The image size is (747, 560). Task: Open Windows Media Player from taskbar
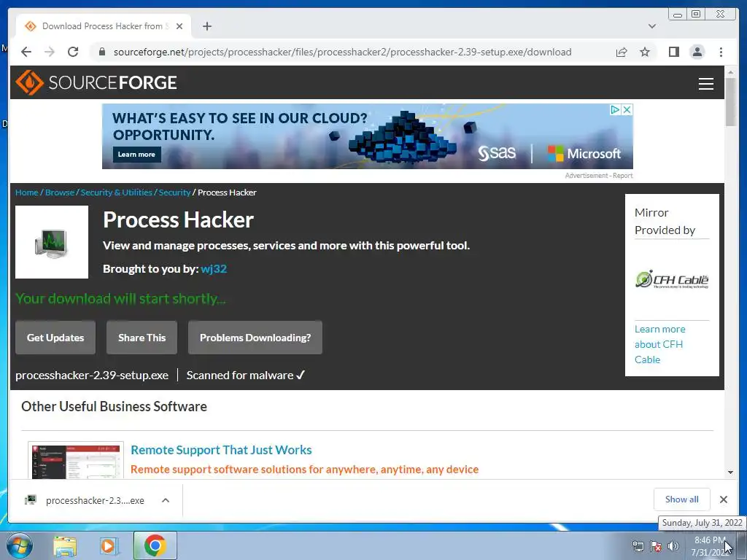pyautogui.click(x=109, y=546)
